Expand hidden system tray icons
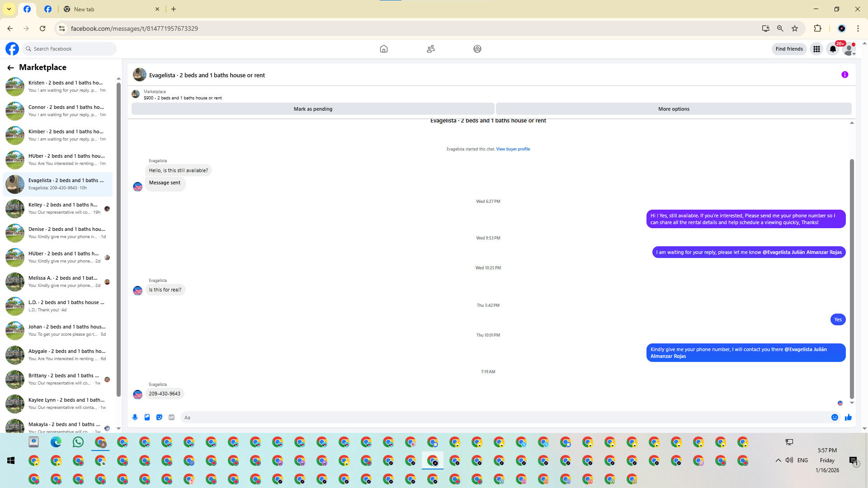 (778, 460)
